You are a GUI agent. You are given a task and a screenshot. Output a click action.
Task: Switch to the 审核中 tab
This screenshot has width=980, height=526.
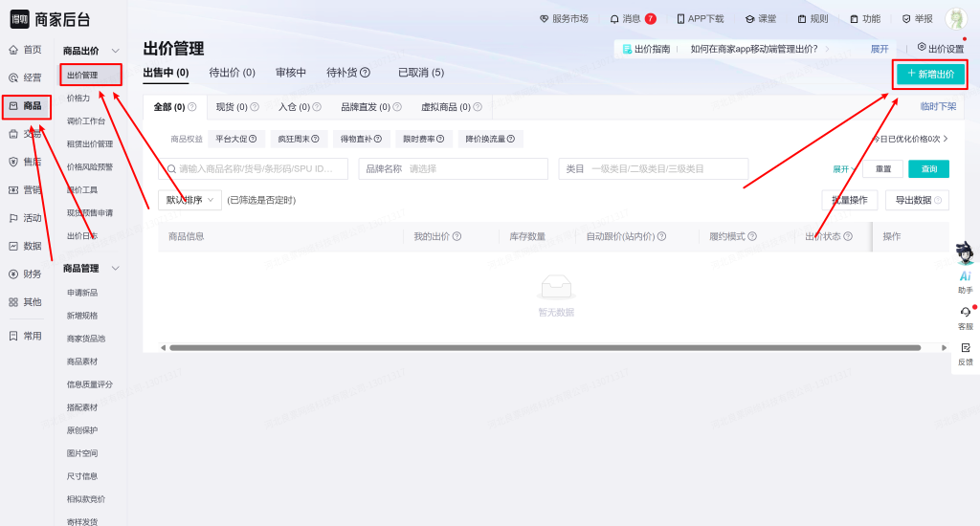tap(291, 73)
